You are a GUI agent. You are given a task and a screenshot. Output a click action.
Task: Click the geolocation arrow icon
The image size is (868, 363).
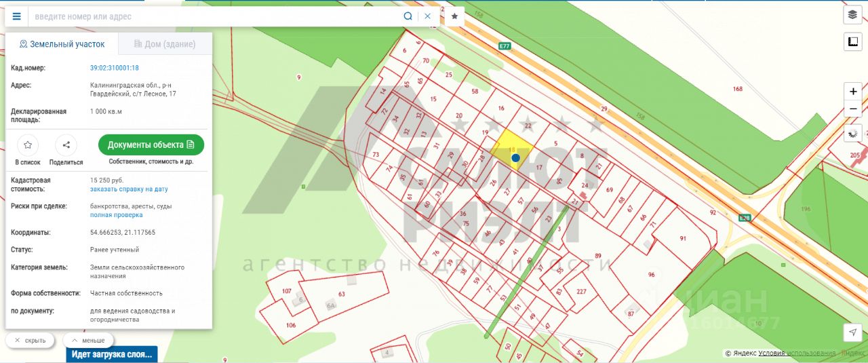point(853,332)
